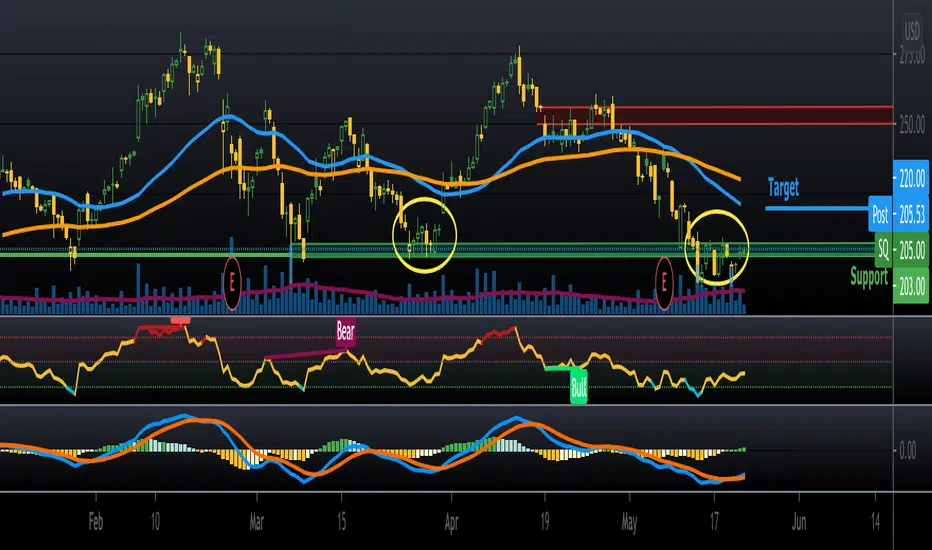932x550 pixels.
Task: Click the right earnings E marker
Action: coord(664,284)
